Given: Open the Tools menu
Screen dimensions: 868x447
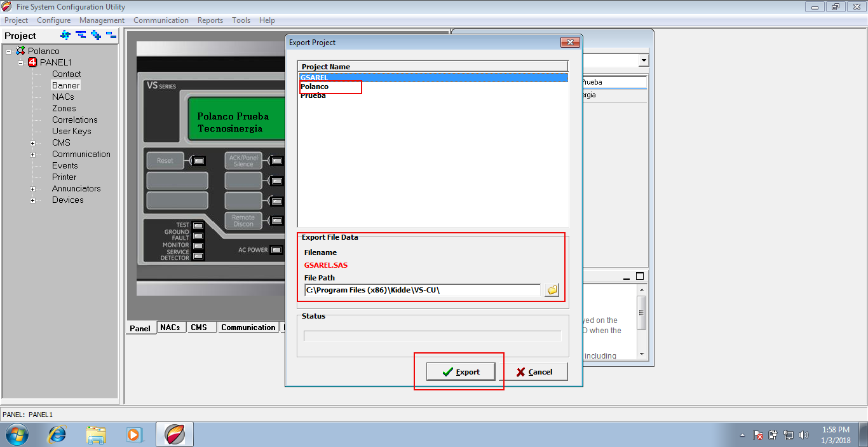Looking at the screenshot, I should (x=241, y=20).
